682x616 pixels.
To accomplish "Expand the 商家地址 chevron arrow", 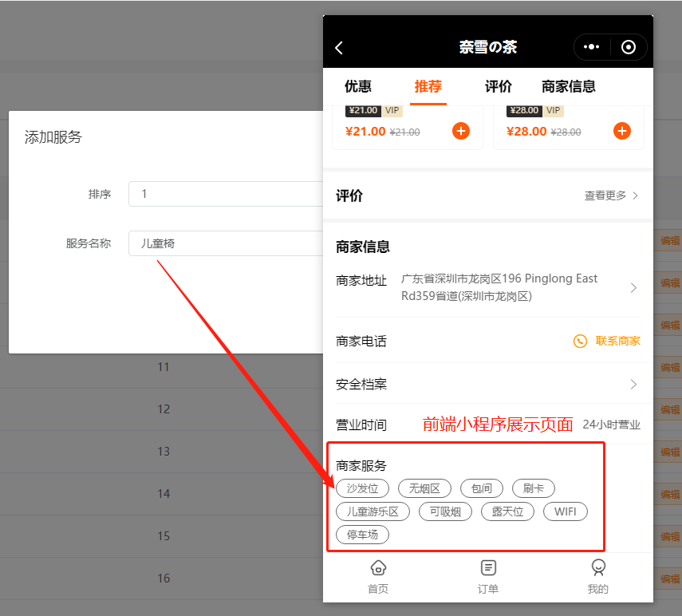I will (633, 287).
